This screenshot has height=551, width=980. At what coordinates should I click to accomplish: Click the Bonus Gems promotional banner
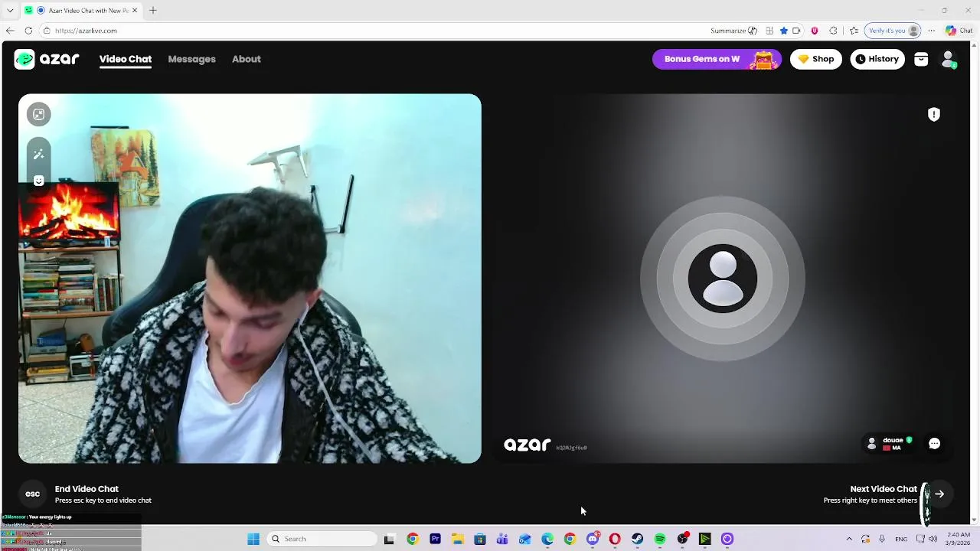[x=717, y=59]
